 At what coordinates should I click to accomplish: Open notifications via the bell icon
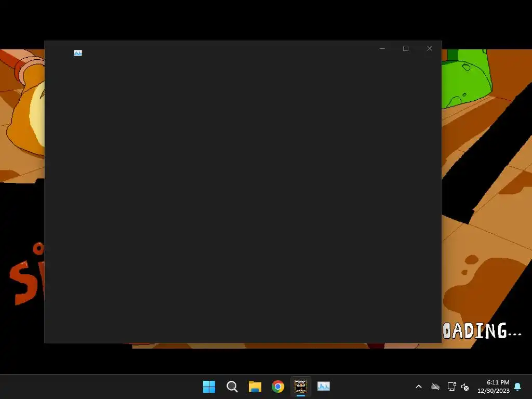pyautogui.click(x=518, y=387)
